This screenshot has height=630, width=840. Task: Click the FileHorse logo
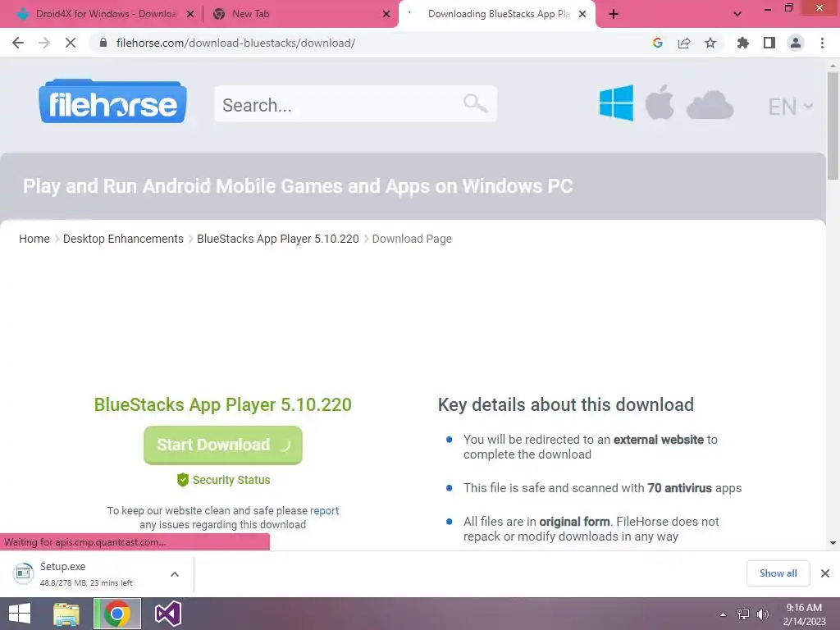(x=112, y=102)
